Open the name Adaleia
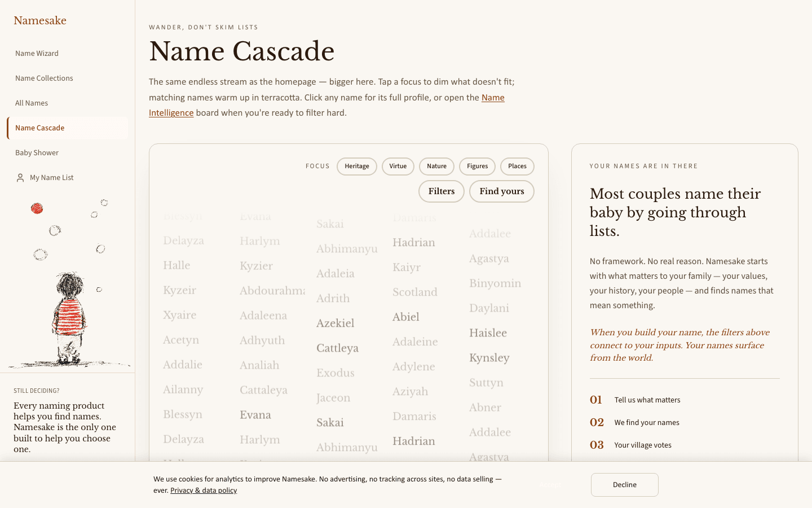 point(336,274)
